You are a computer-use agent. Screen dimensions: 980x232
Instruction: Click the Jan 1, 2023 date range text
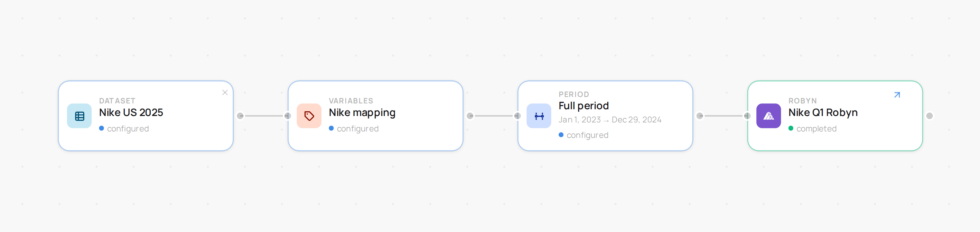pos(610,120)
